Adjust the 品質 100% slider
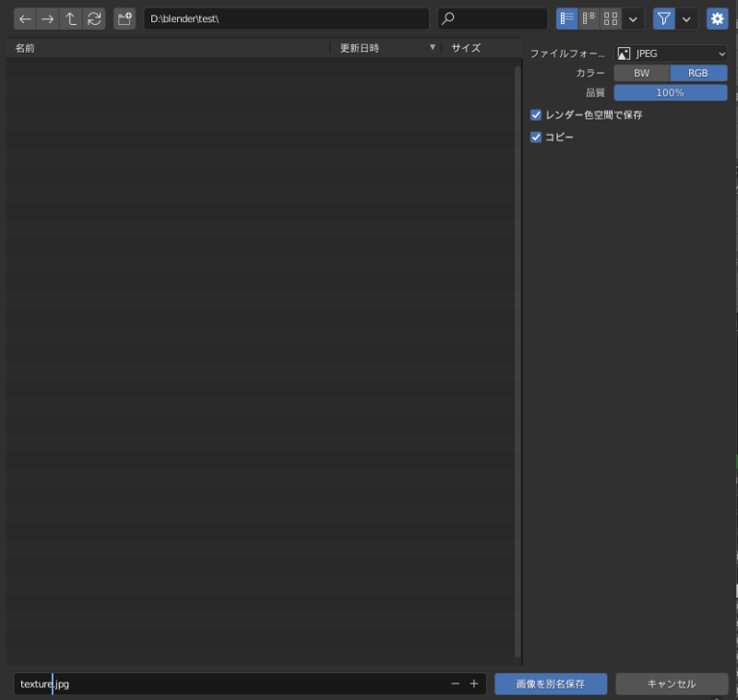Screen dimensions: 738x700 (x=671, y=92)
